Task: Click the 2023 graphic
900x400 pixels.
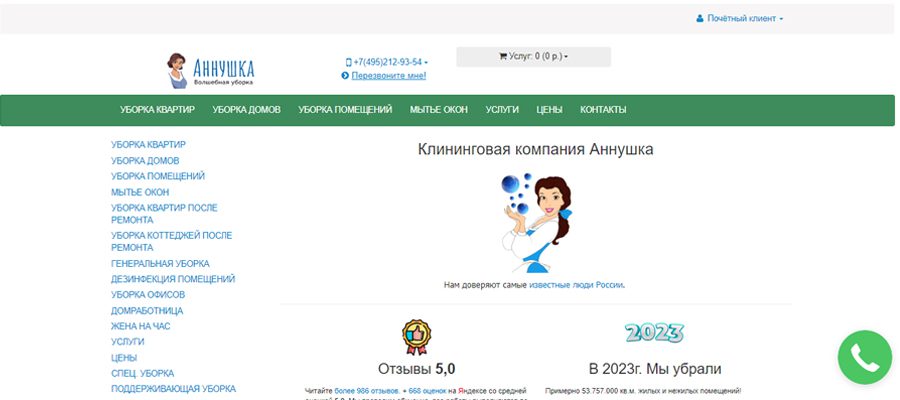Action: [654, 332]
